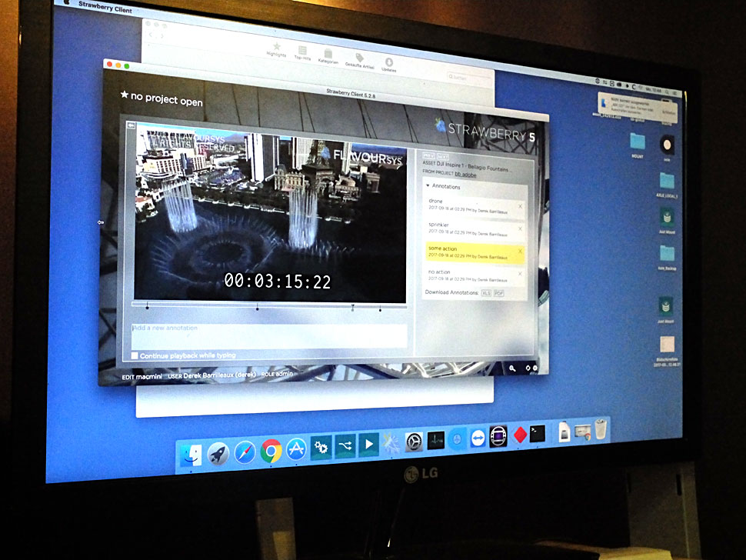746x560 pixels.
Task: Collapse the Annotations section triangle
Action: (428, 185)
